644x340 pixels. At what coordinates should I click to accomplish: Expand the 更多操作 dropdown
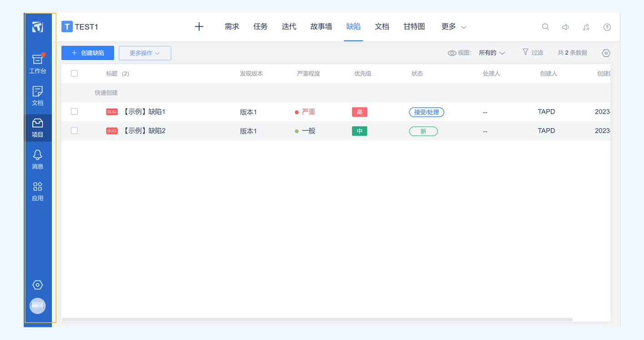(145, 53)
